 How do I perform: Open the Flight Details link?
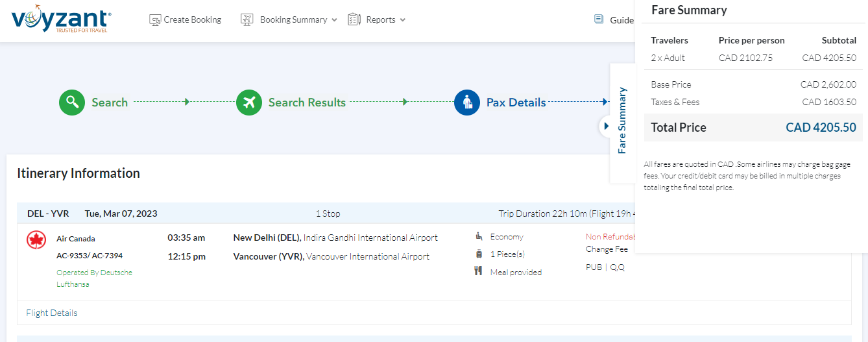click(52, 313)
